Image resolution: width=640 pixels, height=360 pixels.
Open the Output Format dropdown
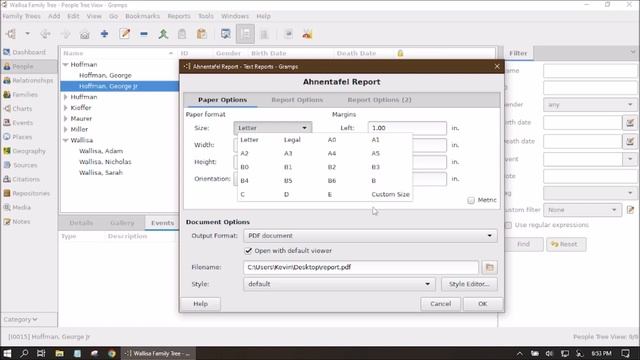(370, 236)
